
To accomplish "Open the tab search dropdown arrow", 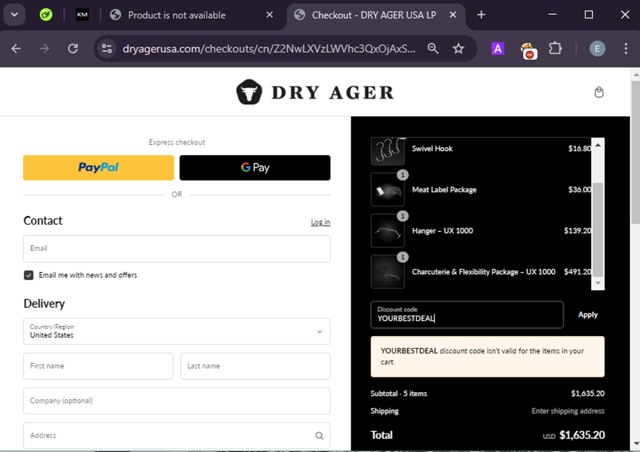I will pos(14,15).
